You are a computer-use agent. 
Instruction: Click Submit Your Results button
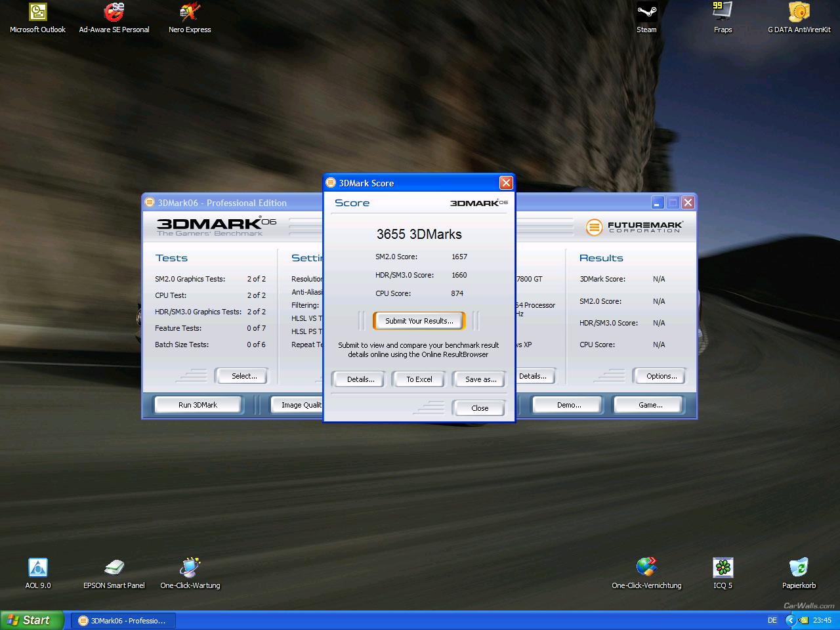[x=419, y=321]
